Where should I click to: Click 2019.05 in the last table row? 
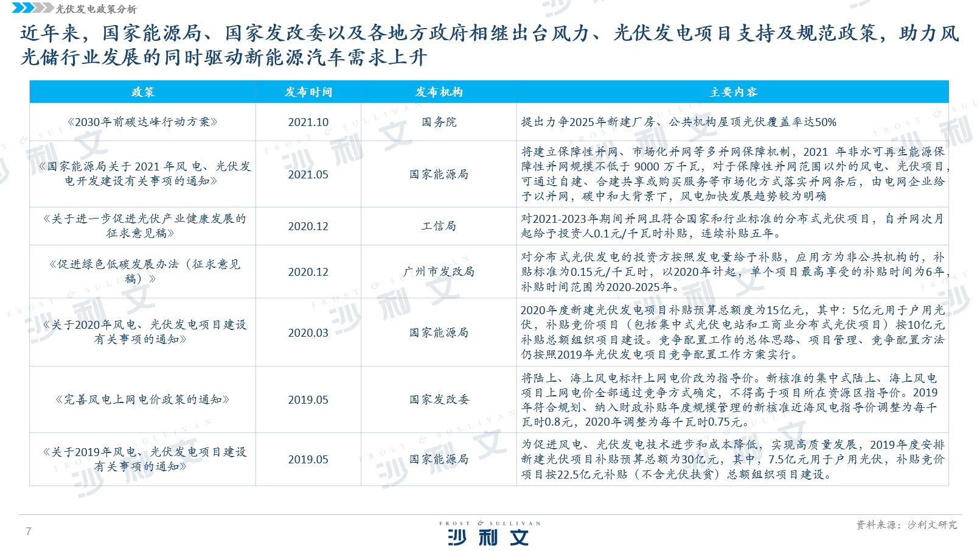(308, 460)
